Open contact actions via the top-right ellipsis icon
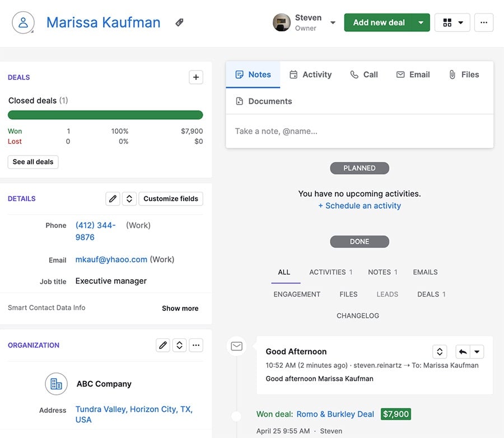 [x=484, y=22]
